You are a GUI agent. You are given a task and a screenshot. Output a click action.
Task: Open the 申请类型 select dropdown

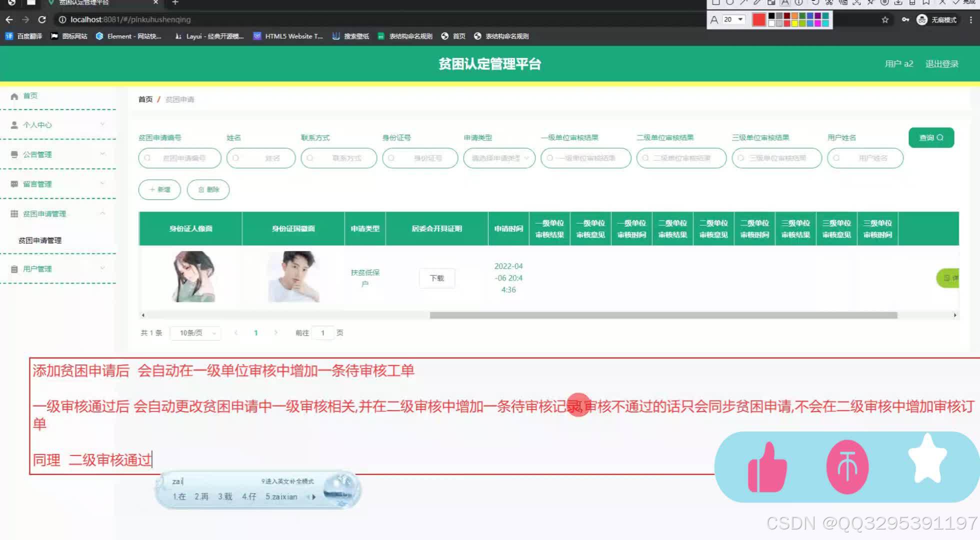499,158
